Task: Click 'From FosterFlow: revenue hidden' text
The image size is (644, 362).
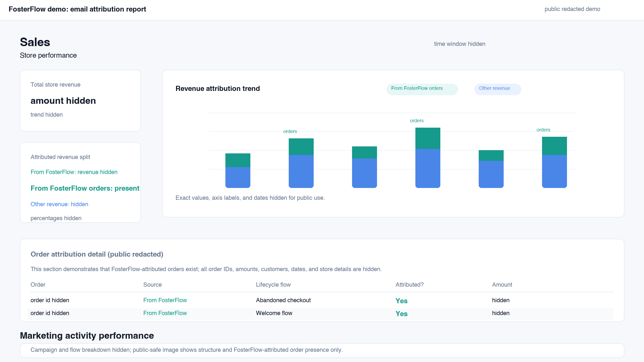Action: [x=74, y=172]
